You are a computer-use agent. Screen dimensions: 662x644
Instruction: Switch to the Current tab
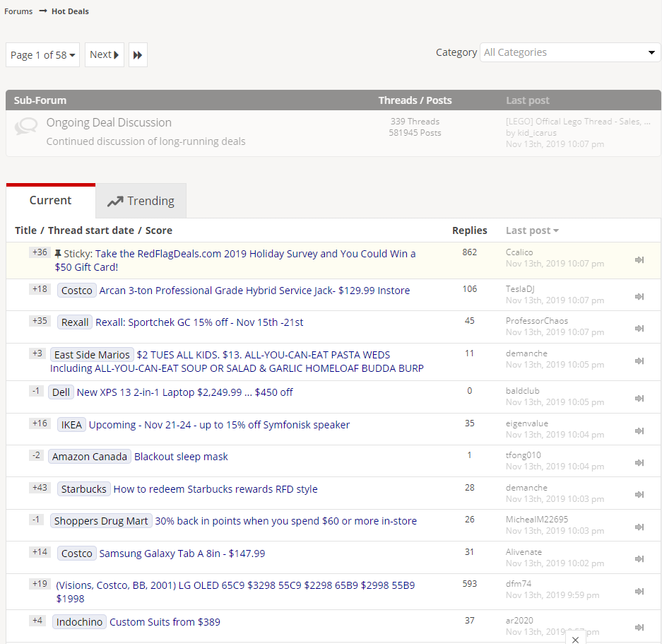(51, 200)
